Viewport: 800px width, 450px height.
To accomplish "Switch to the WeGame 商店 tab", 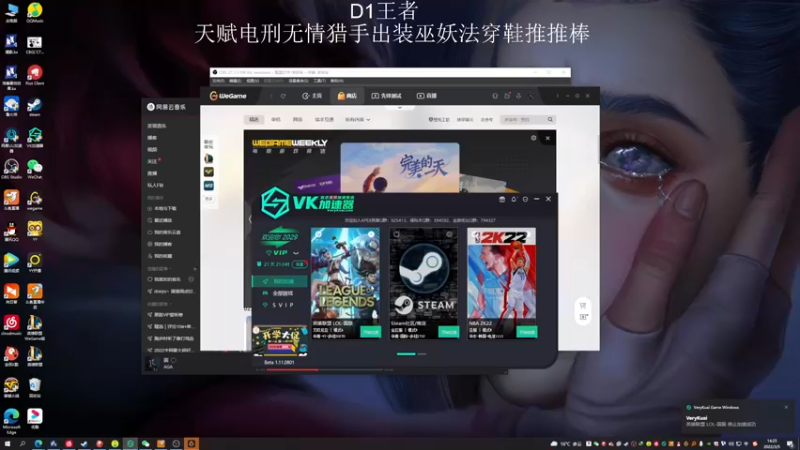I will (x=347, y=96).
